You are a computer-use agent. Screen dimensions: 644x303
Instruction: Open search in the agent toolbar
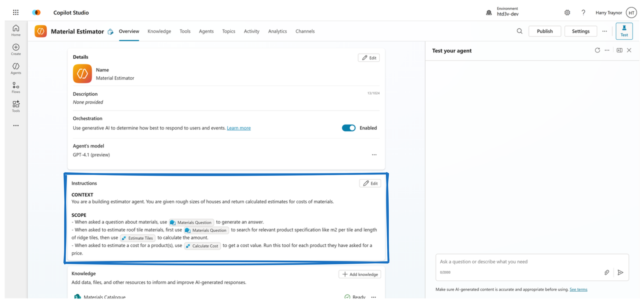tap(520, 31)
